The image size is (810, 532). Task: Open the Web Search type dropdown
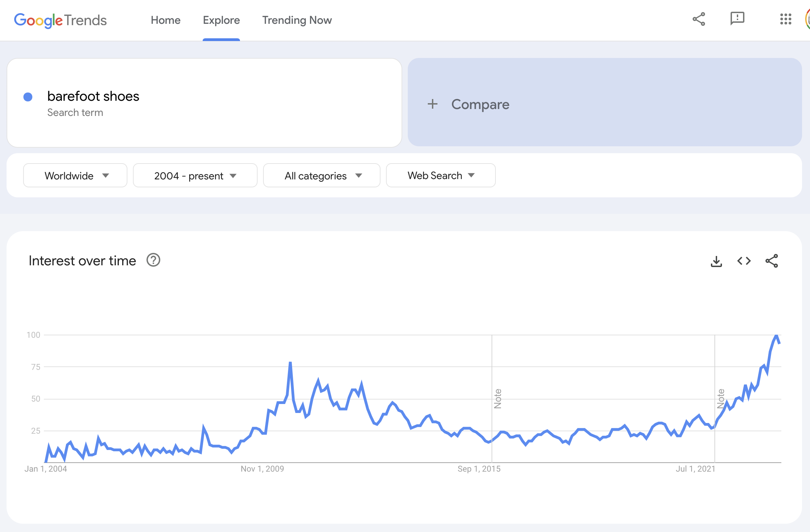[x=441, y=176]
